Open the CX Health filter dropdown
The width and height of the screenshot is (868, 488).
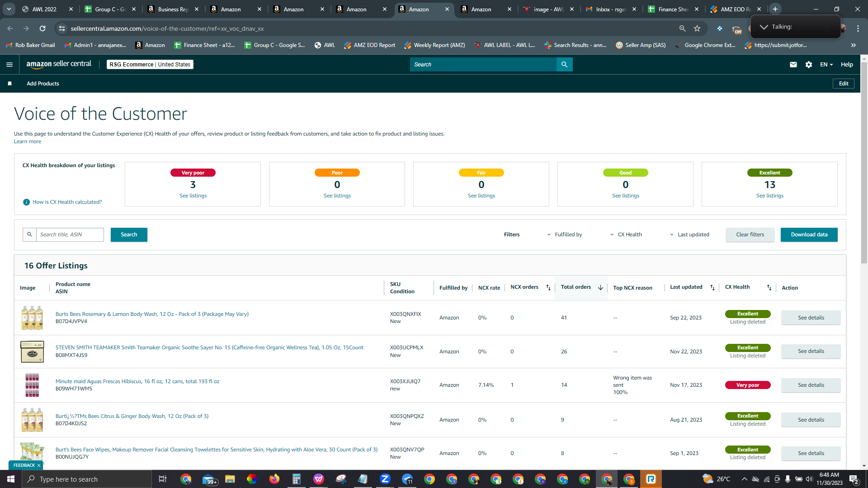[x=626, y=235]
